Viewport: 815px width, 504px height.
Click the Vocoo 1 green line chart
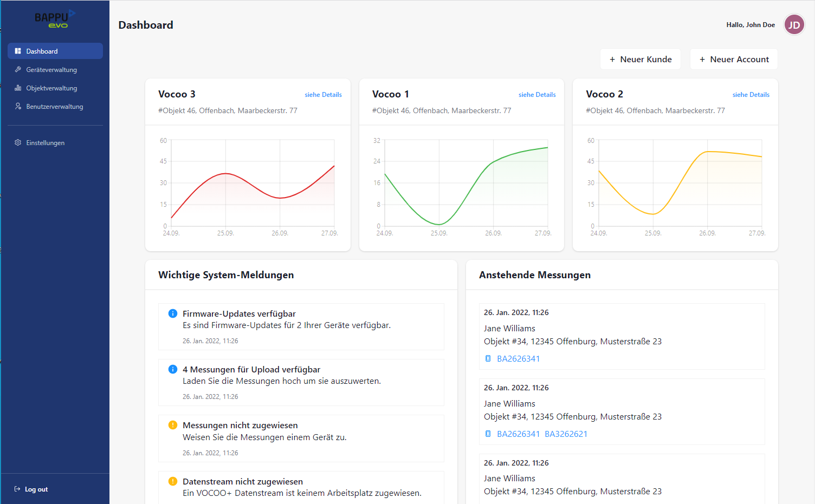point(466,184)
